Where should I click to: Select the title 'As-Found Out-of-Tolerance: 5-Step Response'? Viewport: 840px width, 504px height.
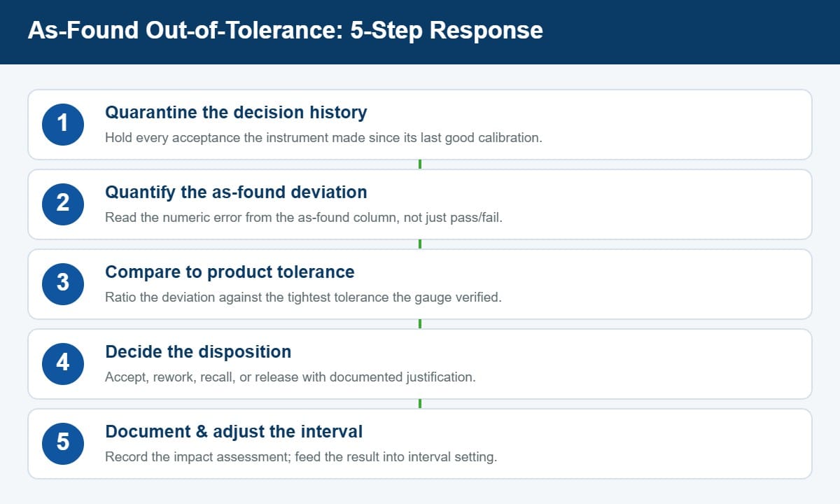[285, 31]
